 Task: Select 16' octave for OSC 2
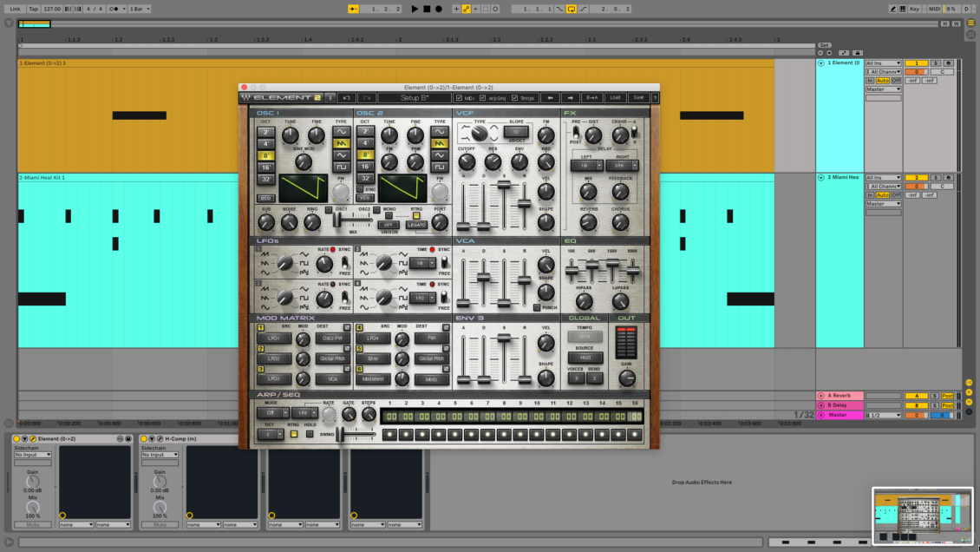365,167
